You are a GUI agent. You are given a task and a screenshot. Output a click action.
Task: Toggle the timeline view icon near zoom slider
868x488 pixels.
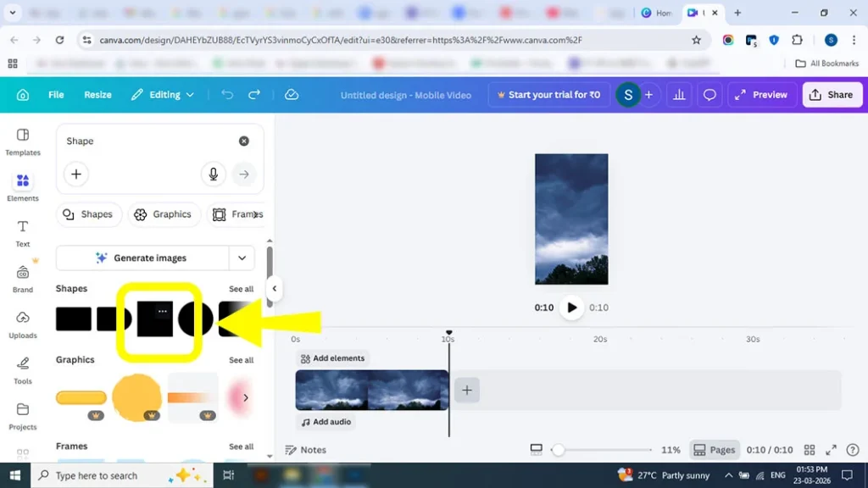click(x=537, y=450)
